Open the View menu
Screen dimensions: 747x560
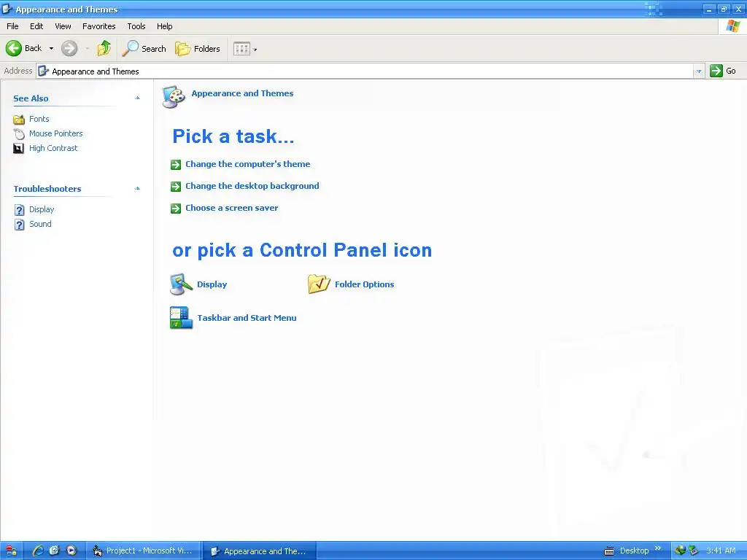(x=63, y=27)
